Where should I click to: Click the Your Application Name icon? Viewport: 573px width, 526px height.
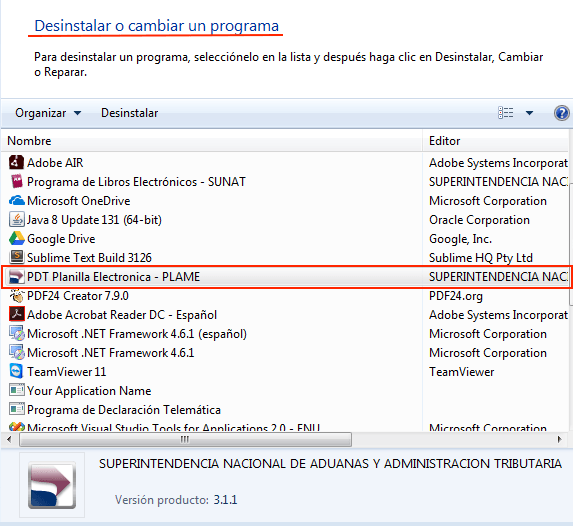(16, 390)
